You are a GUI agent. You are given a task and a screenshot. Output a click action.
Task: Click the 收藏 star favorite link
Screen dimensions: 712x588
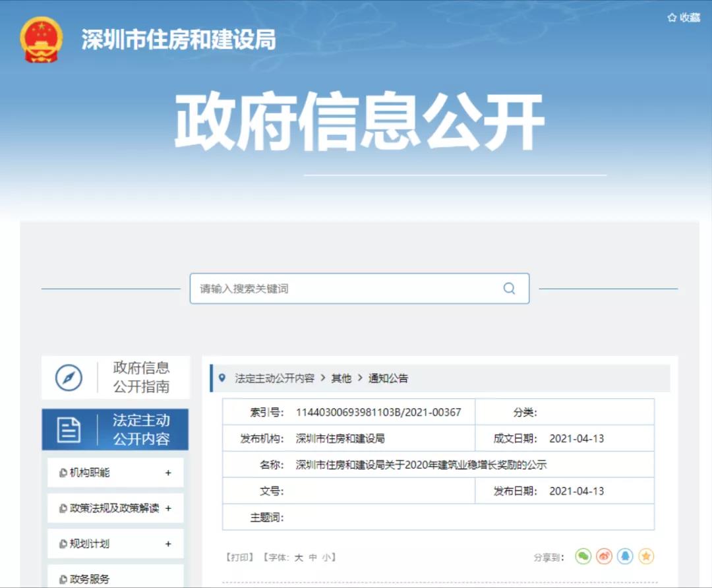pos(684,18)
